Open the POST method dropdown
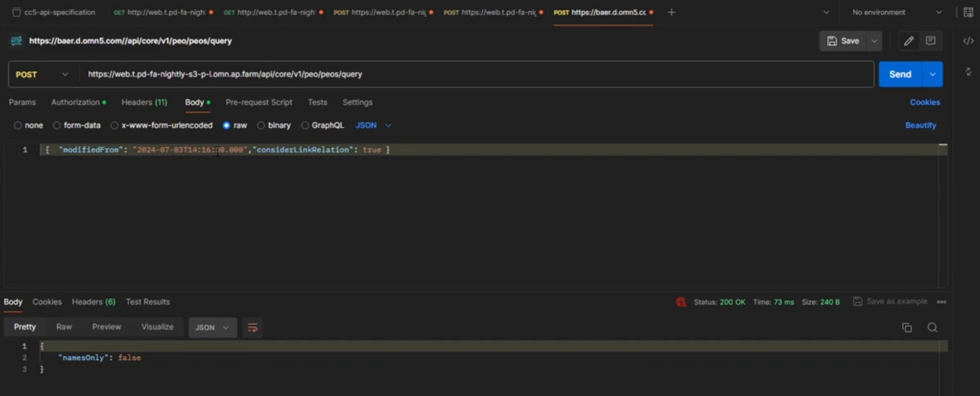The height and width of the screenshot is (396, 980). pos(42,74)
